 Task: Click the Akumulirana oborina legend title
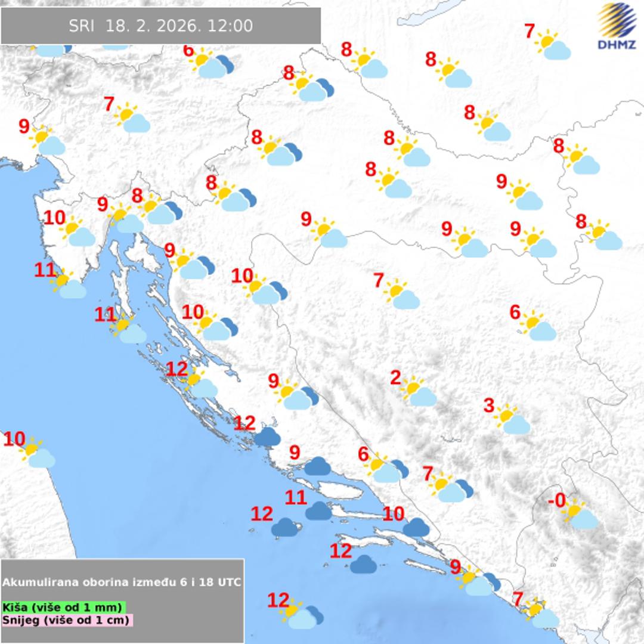[122, 582]
